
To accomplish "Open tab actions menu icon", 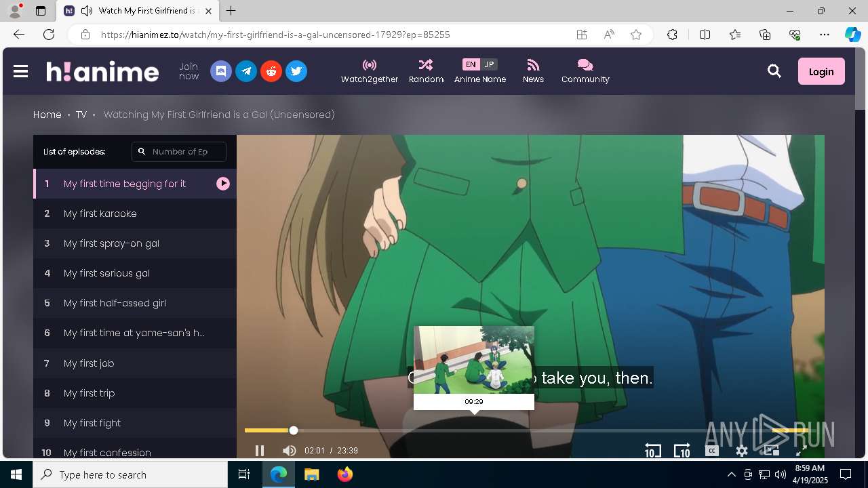I will pyautogui.click(x=41, y=11).
